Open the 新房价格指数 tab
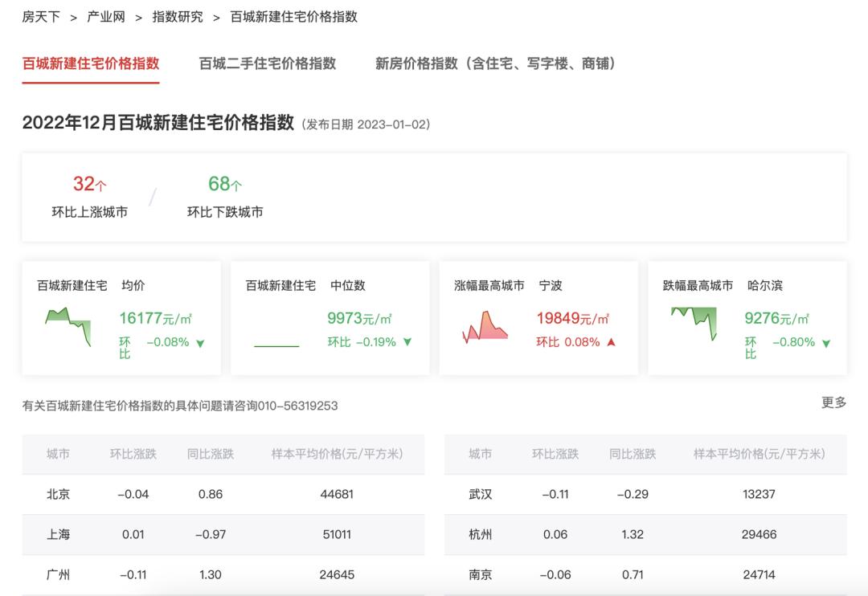This screenshot has width=868, height=596. click(493, 63)
